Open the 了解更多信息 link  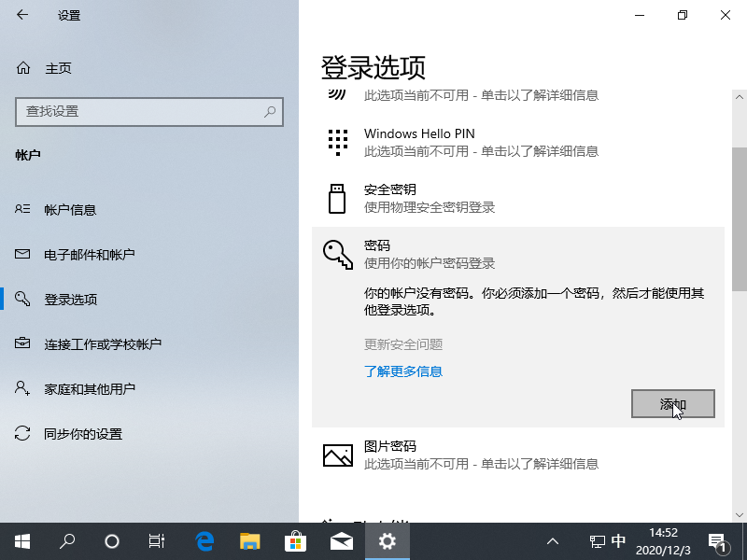coord(403,371)
